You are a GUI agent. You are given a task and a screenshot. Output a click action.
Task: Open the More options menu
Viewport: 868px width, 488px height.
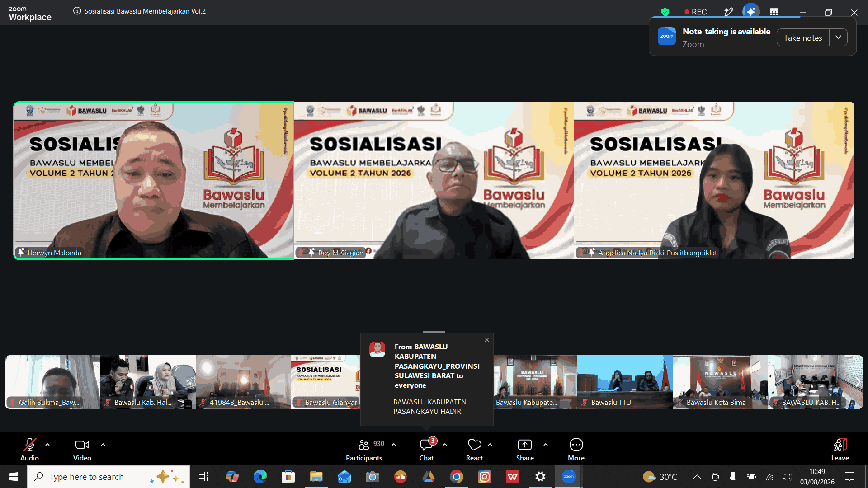pos(576,449)
